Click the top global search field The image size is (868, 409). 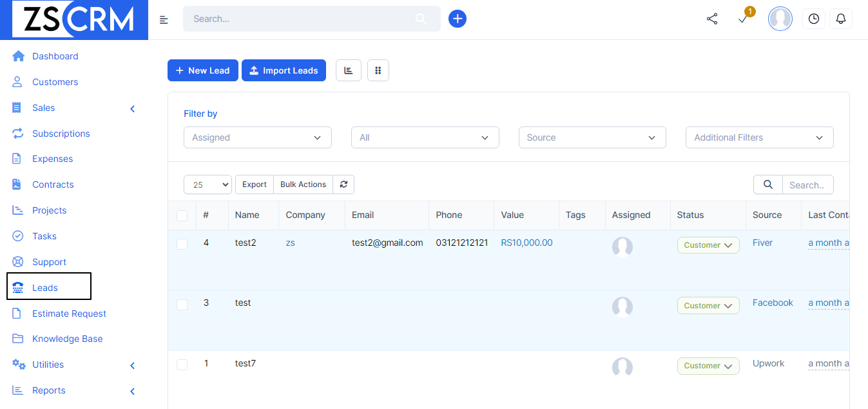point(312,19)
